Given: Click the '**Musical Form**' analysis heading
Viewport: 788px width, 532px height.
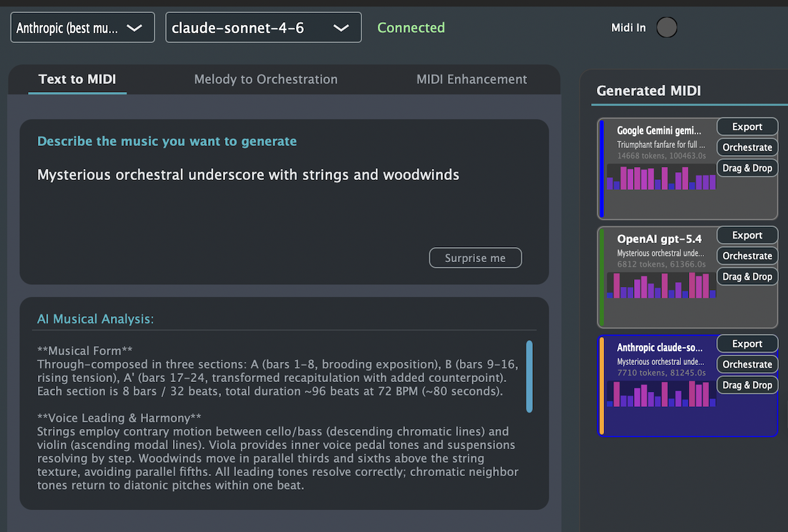Looking at the screenshot, I should tap(85, 350).
